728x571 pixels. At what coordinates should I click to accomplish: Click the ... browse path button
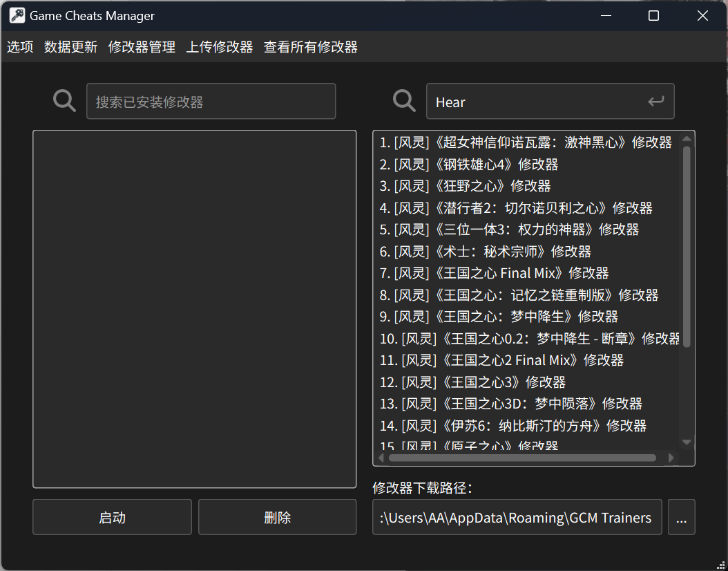click(681, 517)
